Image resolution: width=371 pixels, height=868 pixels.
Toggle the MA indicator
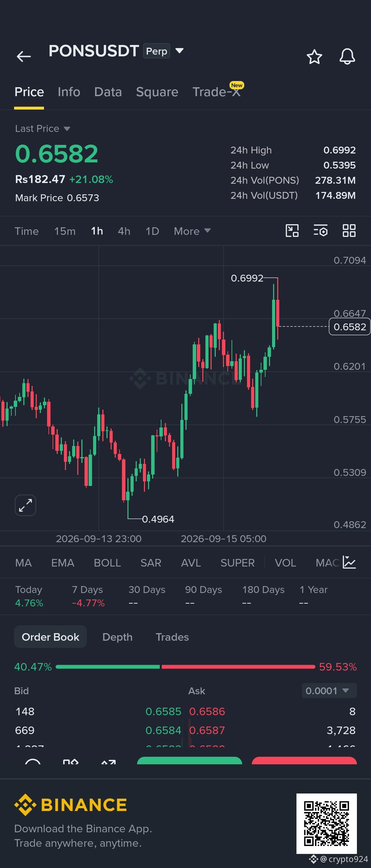coord(23,563)
